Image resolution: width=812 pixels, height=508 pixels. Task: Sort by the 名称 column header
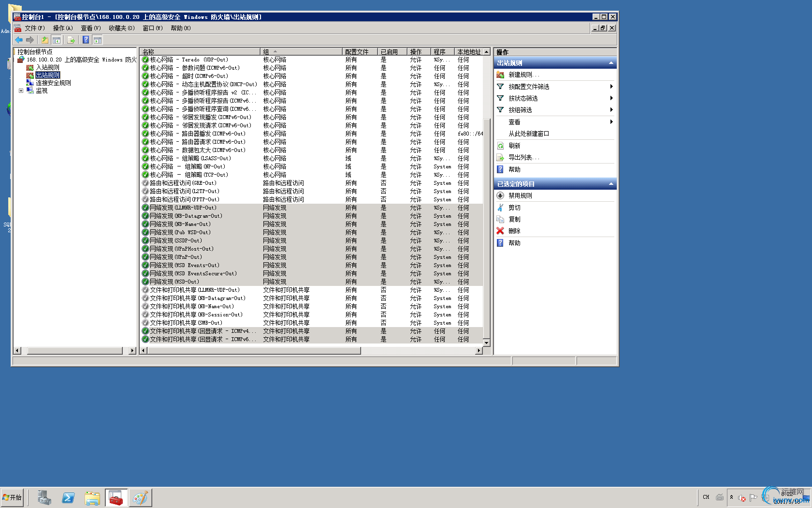(200, 52)
